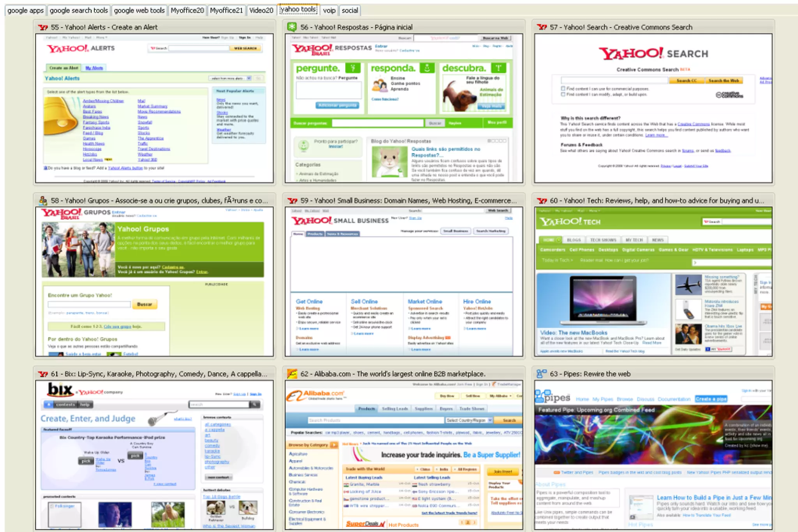Check 'Find content I can modify, adapt' box
The height and width of the screenshot is (532, 798).
pyautogui.click(x=563, y=94)
